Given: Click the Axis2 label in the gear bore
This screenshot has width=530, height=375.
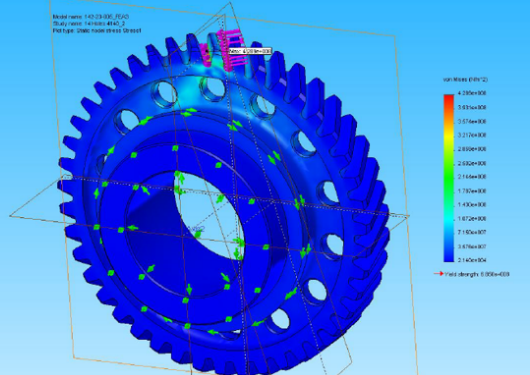Looking at the screenshot, I should (196, 229).
